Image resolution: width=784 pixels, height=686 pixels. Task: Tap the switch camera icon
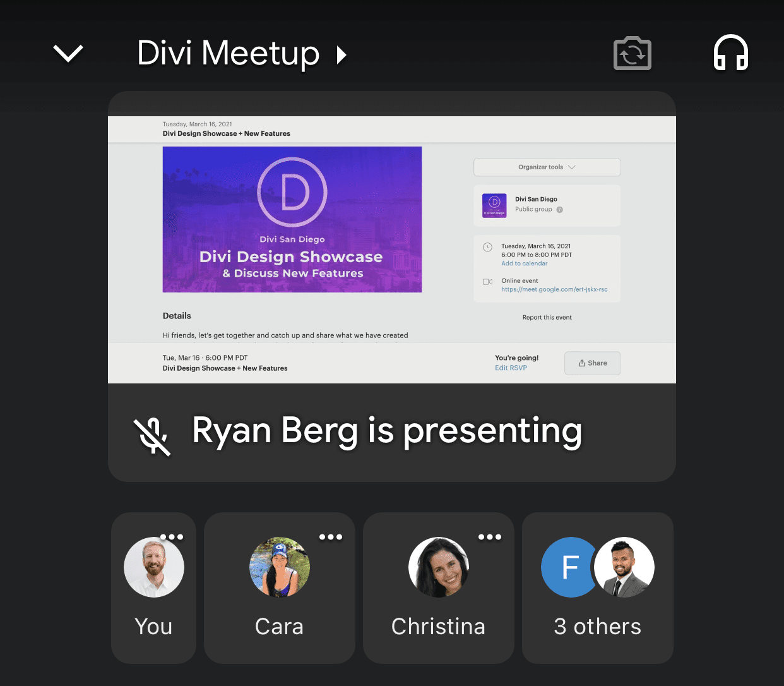pos(632,54)
